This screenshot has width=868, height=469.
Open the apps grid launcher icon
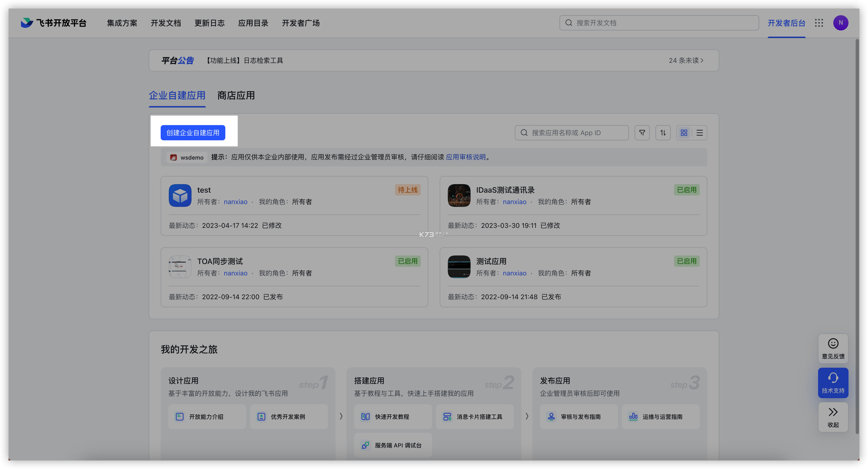(x=819, y=23)
